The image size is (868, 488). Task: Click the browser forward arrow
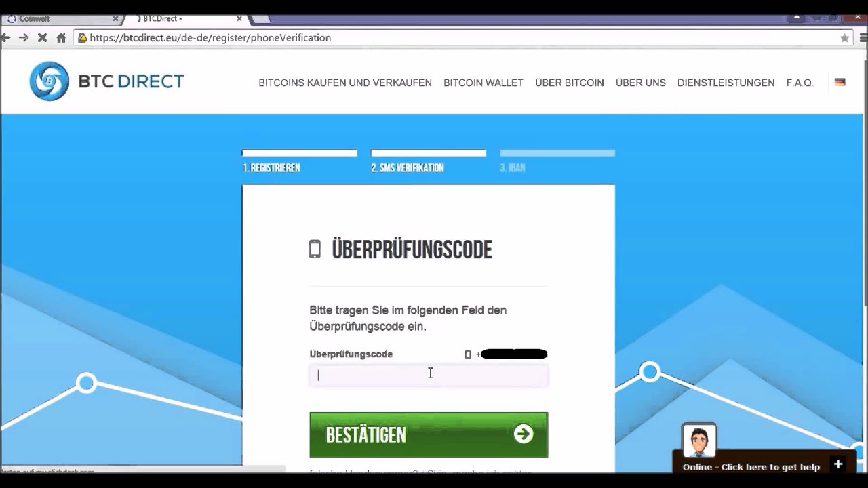[24, 38]
